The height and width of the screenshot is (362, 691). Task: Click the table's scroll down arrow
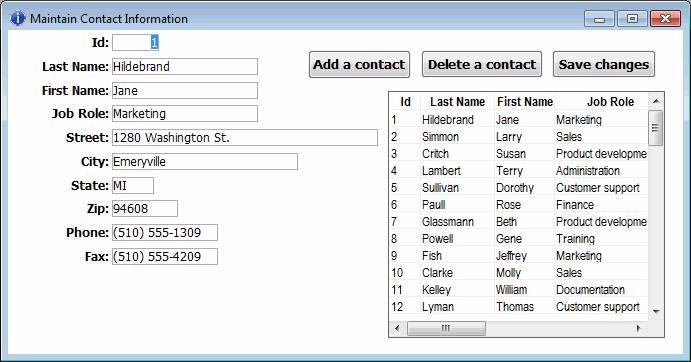(x=656, y=311)
